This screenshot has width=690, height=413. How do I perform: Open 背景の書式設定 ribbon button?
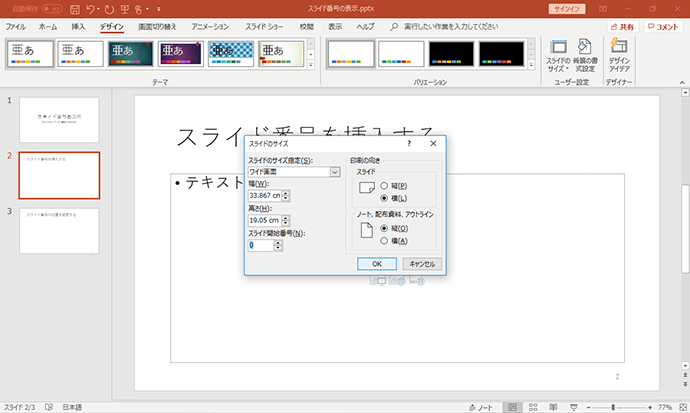point(585,55)
